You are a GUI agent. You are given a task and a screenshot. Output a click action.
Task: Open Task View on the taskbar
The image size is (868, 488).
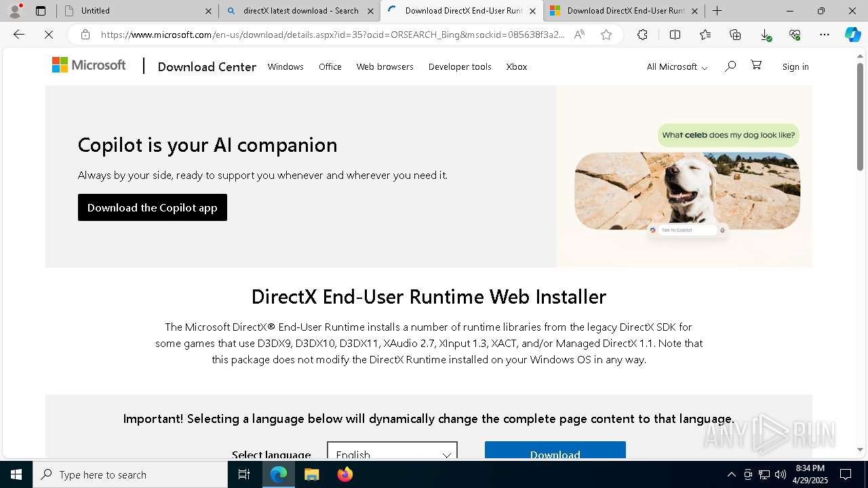(x=244, y=474)
